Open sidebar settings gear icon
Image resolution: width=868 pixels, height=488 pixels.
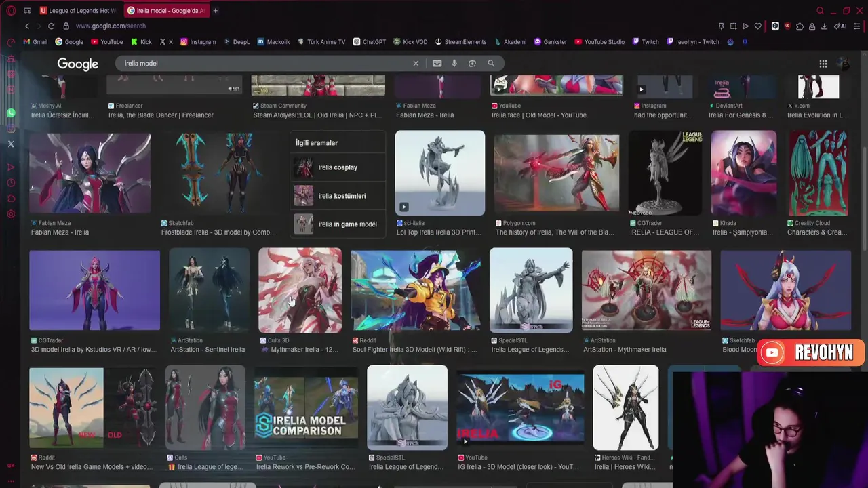[11, 214]
